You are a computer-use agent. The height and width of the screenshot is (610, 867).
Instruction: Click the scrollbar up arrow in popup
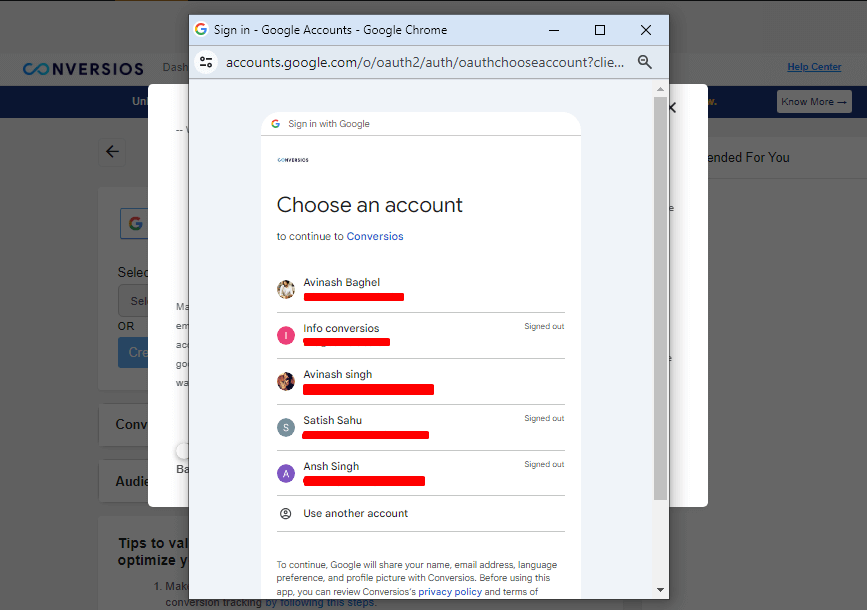click(660, 89)
